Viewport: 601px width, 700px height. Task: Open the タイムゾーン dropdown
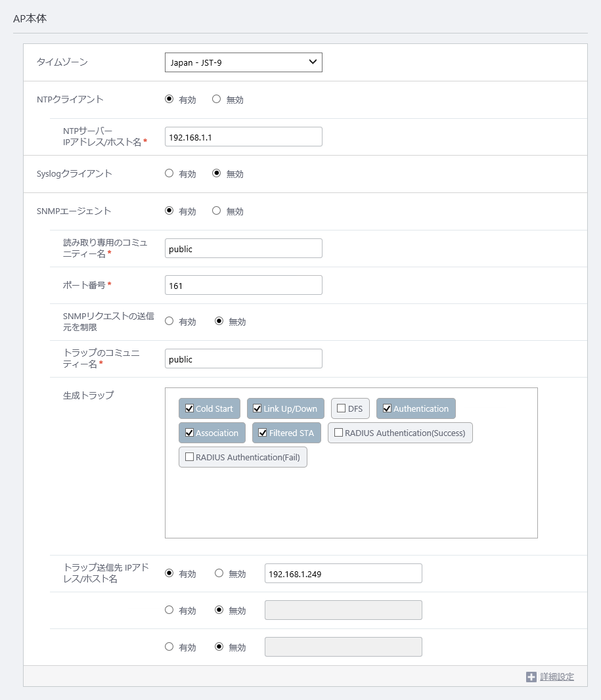pyautogui.click(x=243, y=62)
